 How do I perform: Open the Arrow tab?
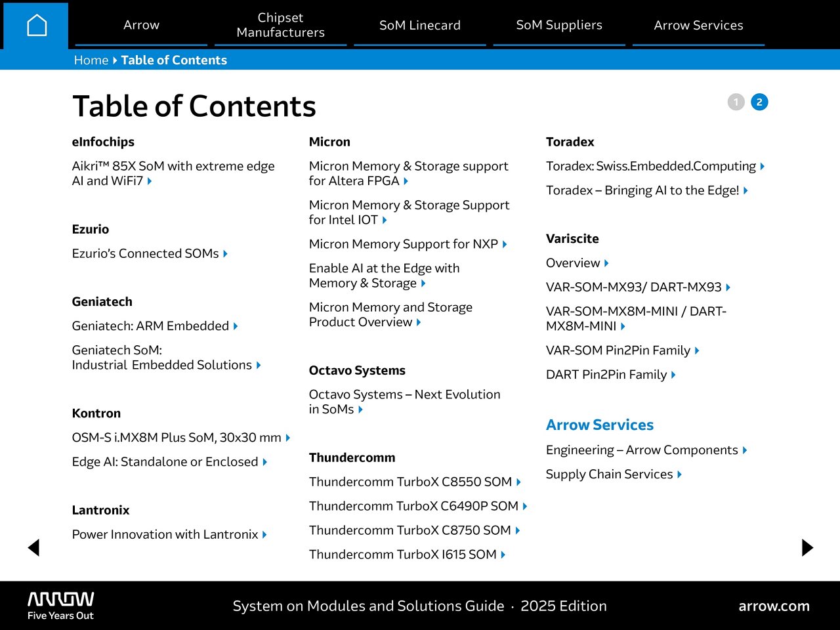pyautogui.click(x=141, y=25)
